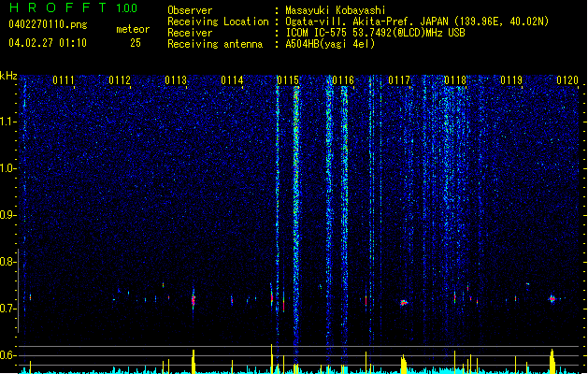588x374 pixels.
Task: Click the 0111 time marker
Action: 64,79
